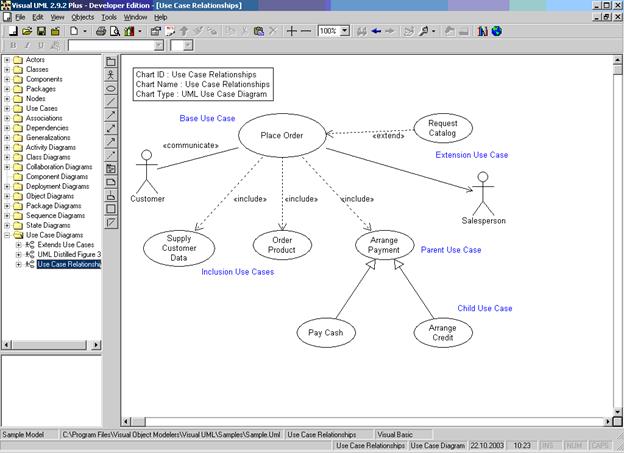Open the Objects menu
624x453 pixels.
pyautogui.click(x=83, y=17)
